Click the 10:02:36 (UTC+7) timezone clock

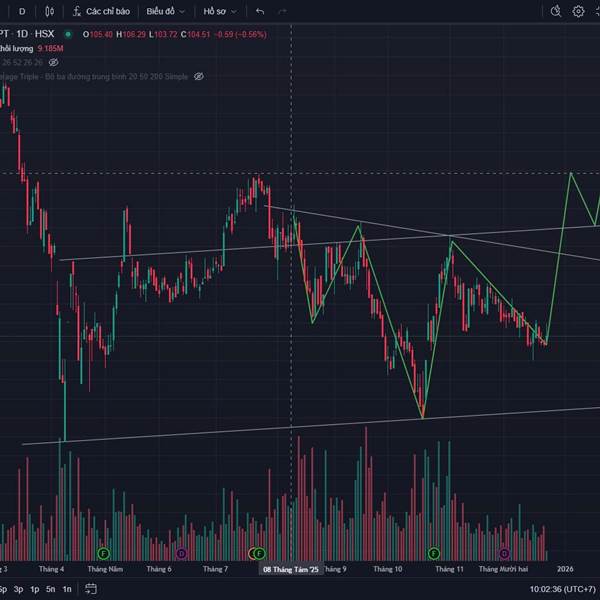click(562, 589)
